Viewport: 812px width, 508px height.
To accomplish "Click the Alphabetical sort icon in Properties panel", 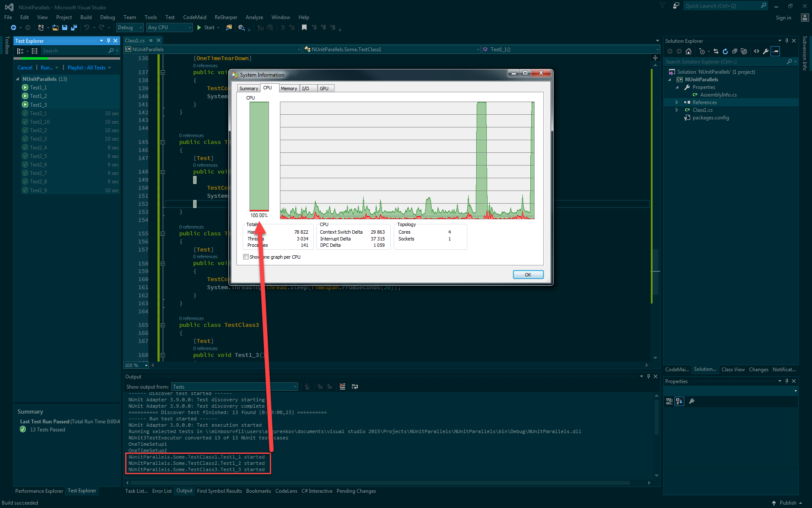I will pos(679,401).
